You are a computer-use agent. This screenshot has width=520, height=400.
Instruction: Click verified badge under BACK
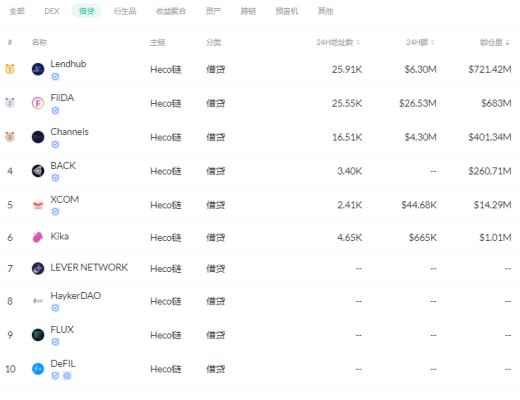55,178
